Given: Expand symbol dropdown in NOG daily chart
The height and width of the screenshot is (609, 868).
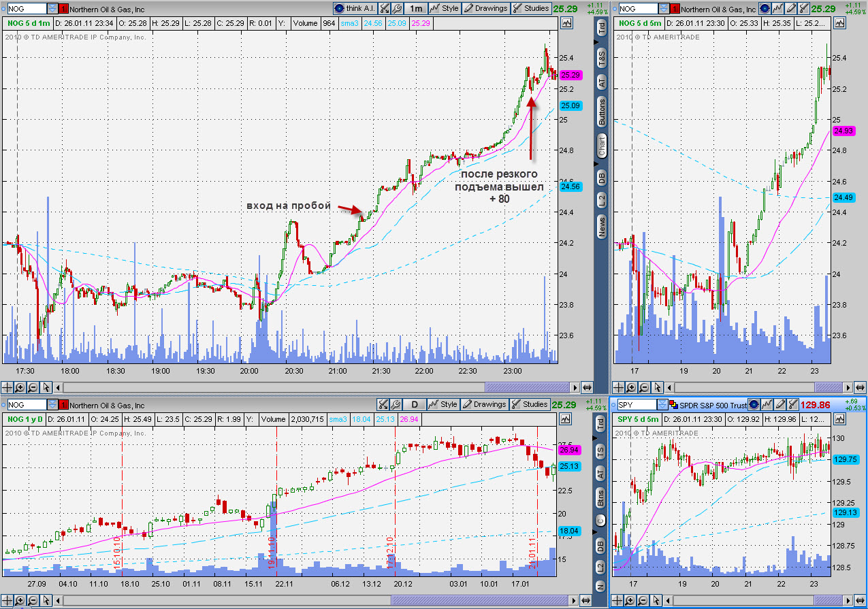Looking at the screenshot, I should point(54,405).
